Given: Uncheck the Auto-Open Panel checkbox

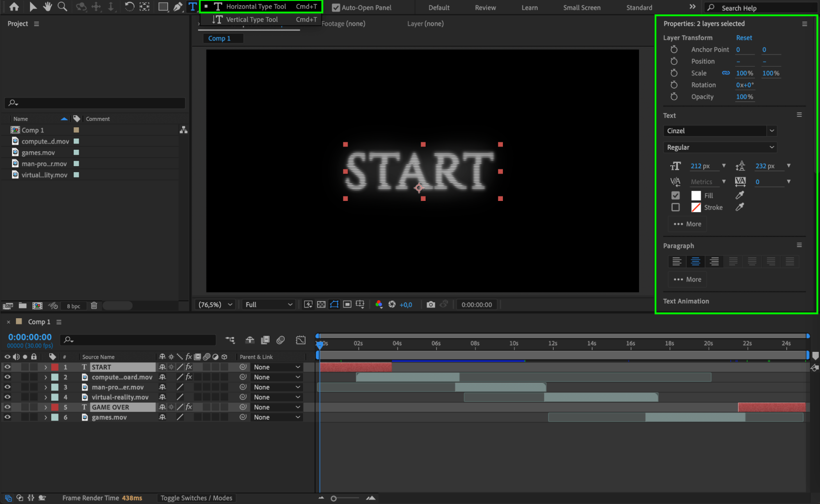Looking at the screenshot, I should click(x=336, y=7).
